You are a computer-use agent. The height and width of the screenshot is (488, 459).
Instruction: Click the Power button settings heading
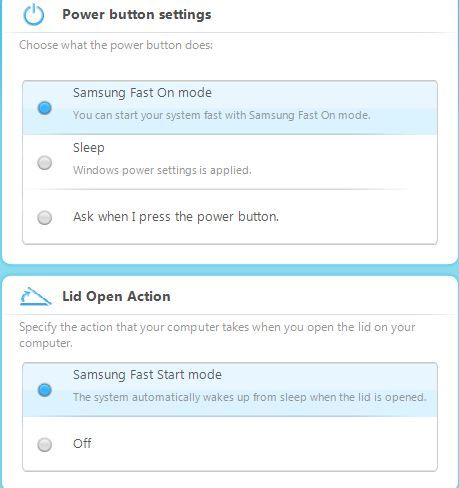click(x=137, y=15)
